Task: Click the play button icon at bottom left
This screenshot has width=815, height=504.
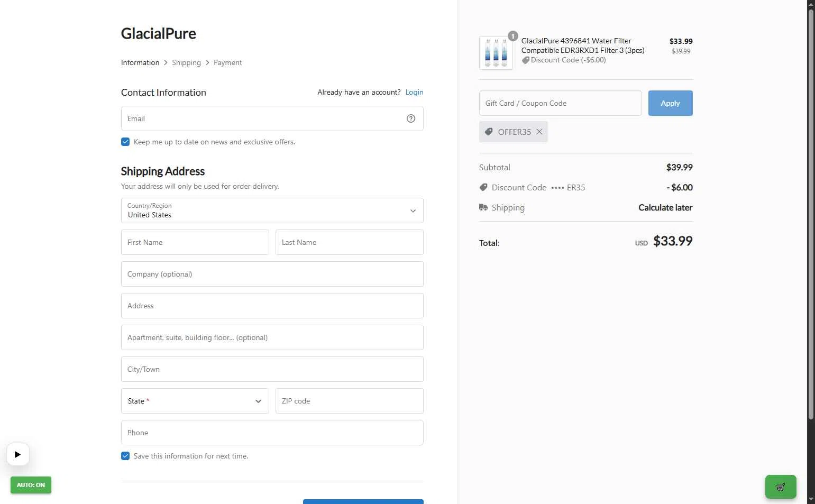Action: (x=18, y=454)
